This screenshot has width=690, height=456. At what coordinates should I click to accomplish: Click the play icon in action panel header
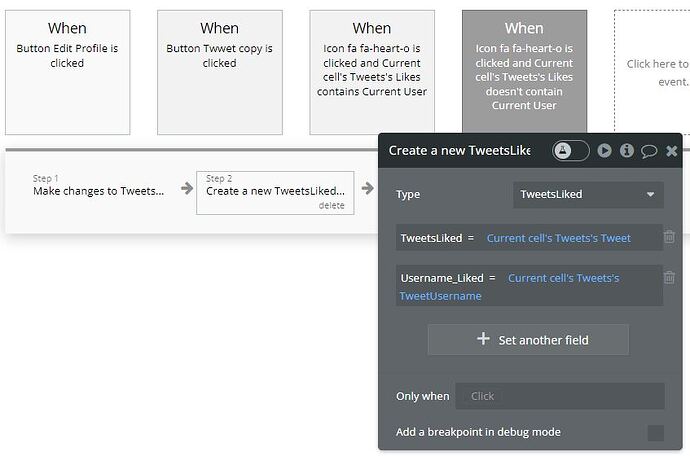[604, 151]
